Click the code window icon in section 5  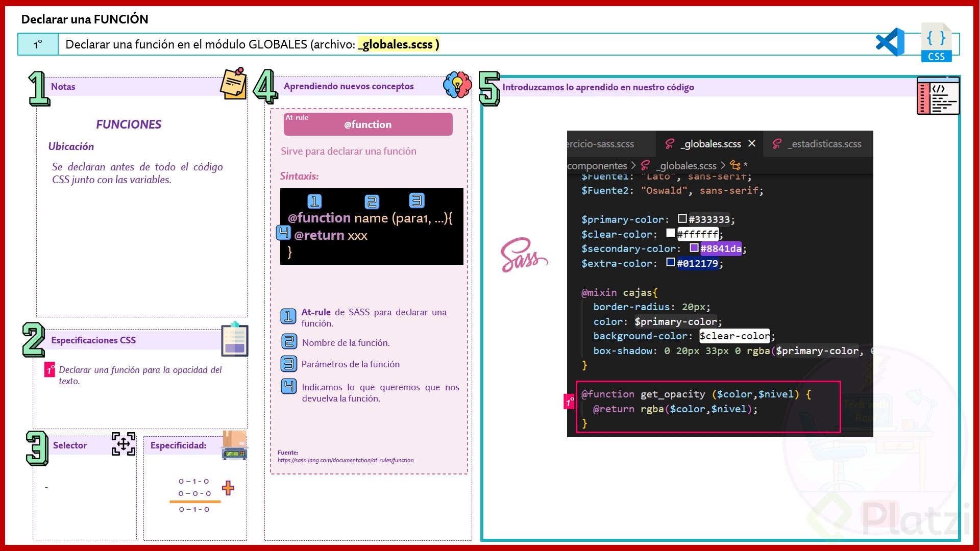pos(938,95)
